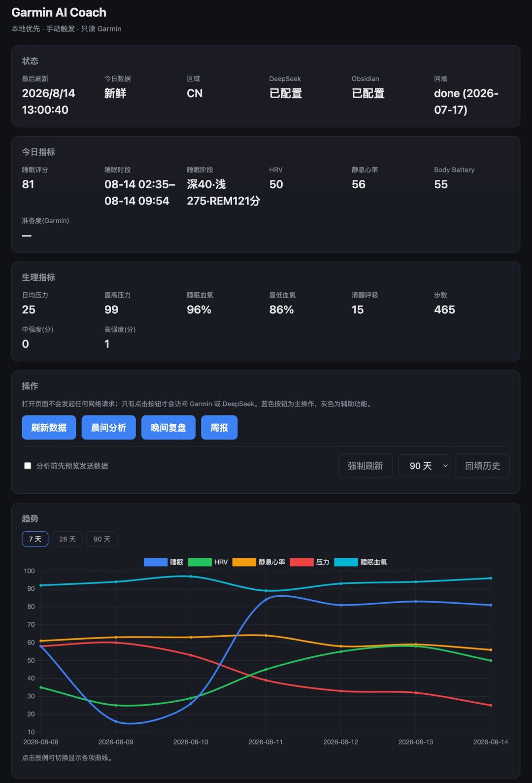Image resolution: width=532 pixels, height=783 pixels.
Task: Click 回填历史 to backfill history
Action: tap(483, 466)
